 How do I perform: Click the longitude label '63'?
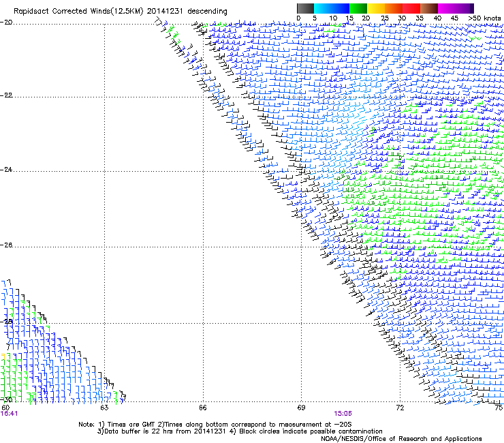[x=104, y=408]
